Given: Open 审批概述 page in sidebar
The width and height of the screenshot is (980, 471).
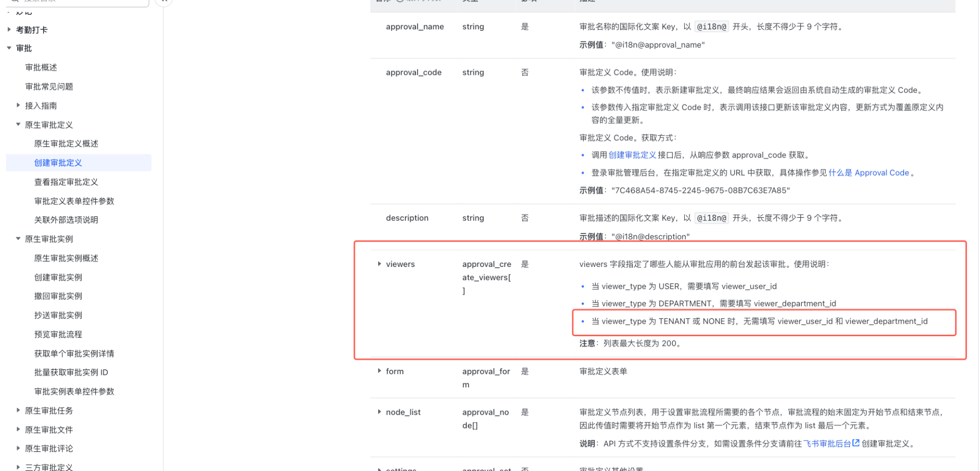Looking at the screenshot, I should [41, 67].
